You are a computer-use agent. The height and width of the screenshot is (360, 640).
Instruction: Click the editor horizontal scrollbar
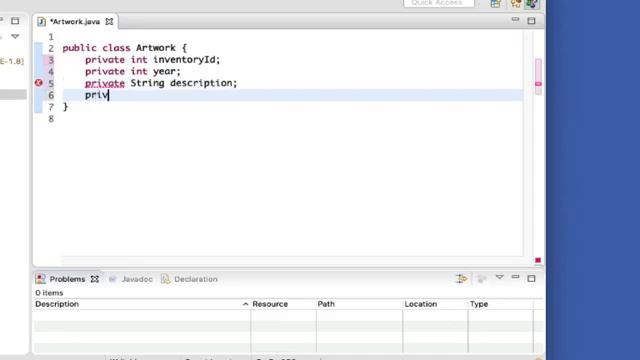(x=292, y=260)
